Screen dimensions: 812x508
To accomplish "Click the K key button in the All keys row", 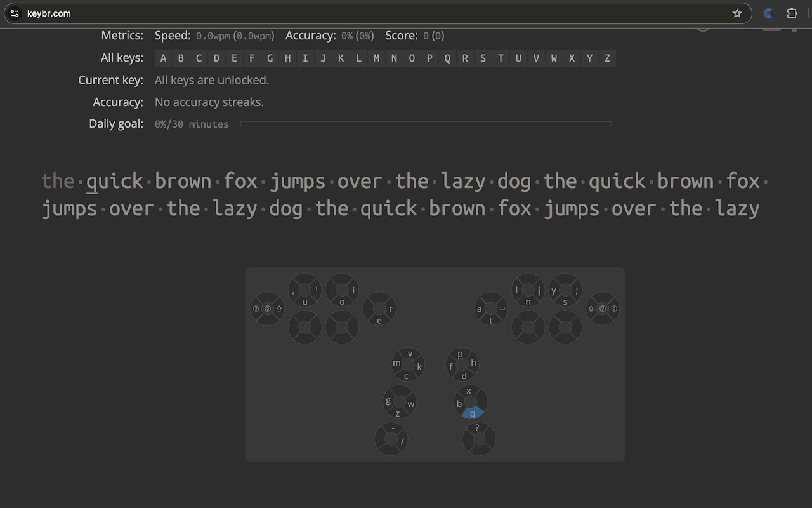I will pyautogui.click(x=341, y=58).
